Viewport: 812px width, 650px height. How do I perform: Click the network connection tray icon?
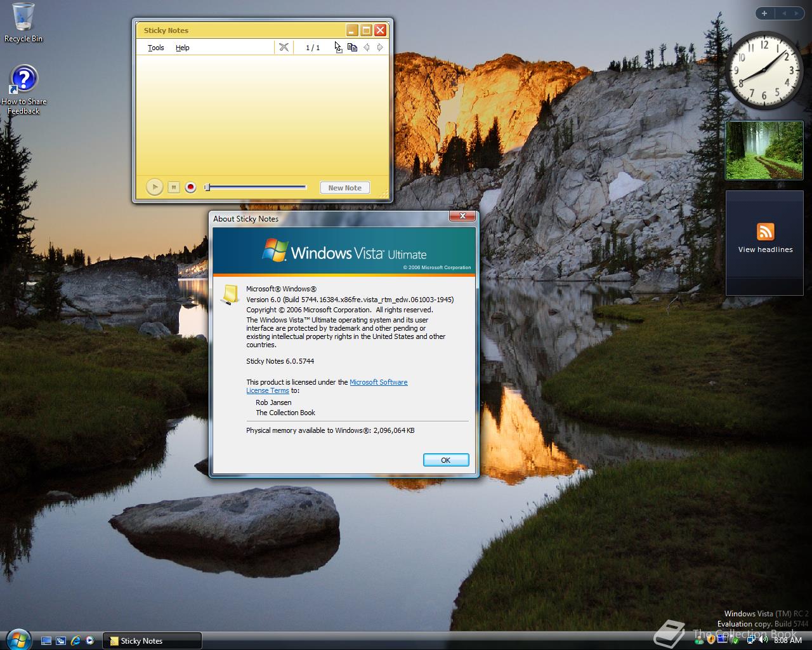click(751, 639)
